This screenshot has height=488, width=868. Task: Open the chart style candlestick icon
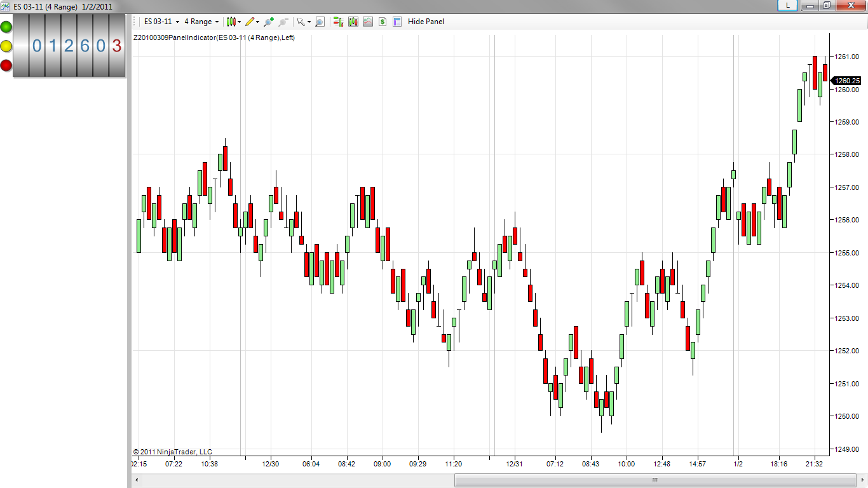pyautogui.click(x=231, y=22)
